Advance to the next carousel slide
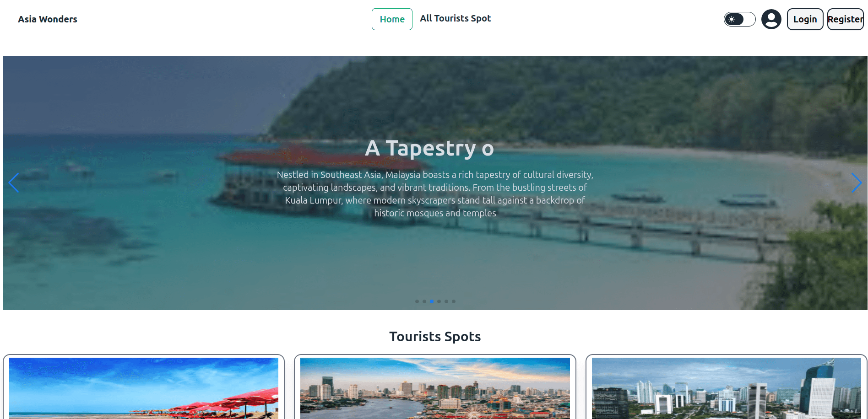Screen dimensions: 868x419 coord(857,183)
